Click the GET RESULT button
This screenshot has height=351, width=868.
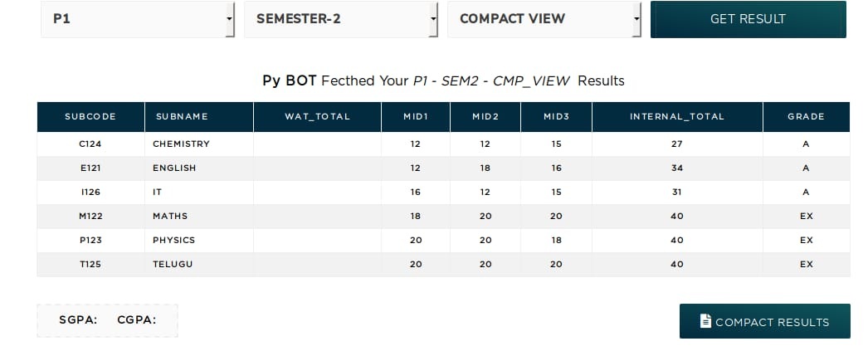point(749,19)
